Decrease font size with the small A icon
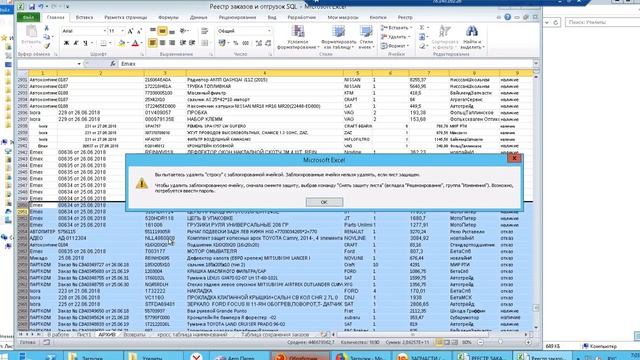This screenshot has width=640, height=360. (139, 31)
